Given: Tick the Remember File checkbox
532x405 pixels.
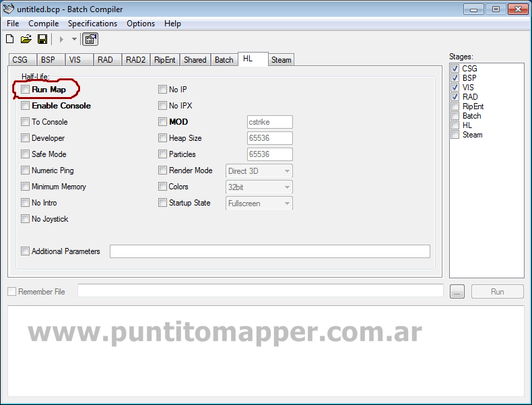Looking at the screenshot, I should [12, 292].
